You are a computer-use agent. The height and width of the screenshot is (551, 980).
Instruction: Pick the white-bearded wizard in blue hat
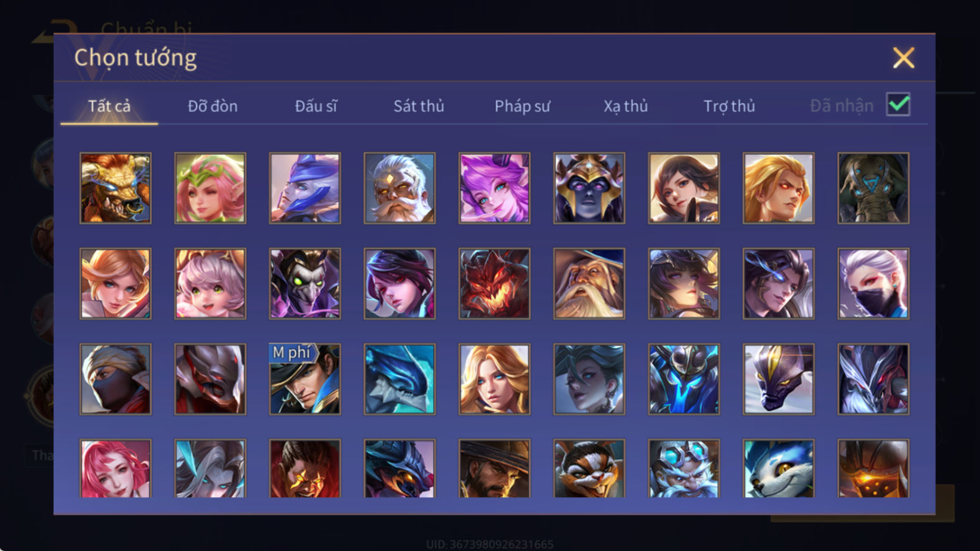click(589, 284)
